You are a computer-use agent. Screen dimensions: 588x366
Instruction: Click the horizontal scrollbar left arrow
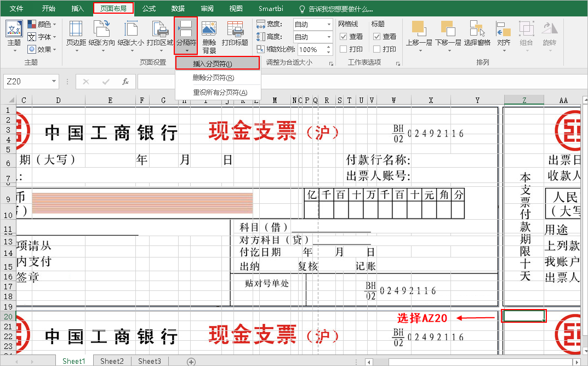click(369, 362)
